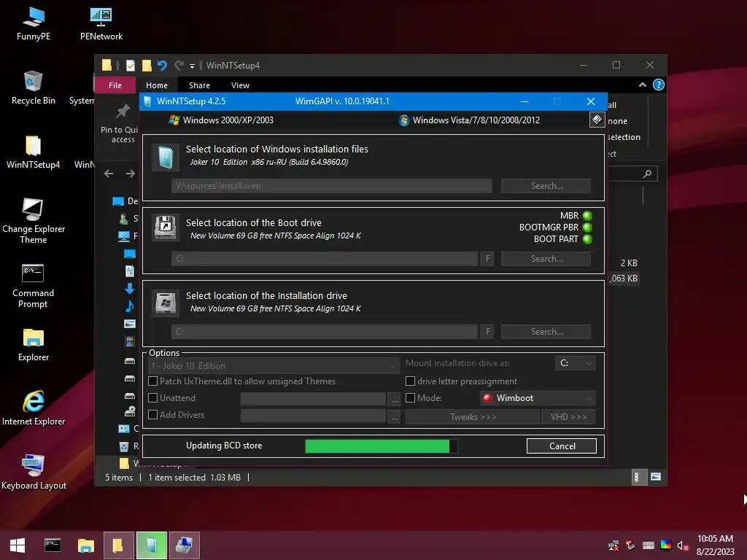Image resolution: width=747 pixels, height=560 pixels.
Task: Click the Explorer search magnifier icon
Action: [x=647, y=174]
